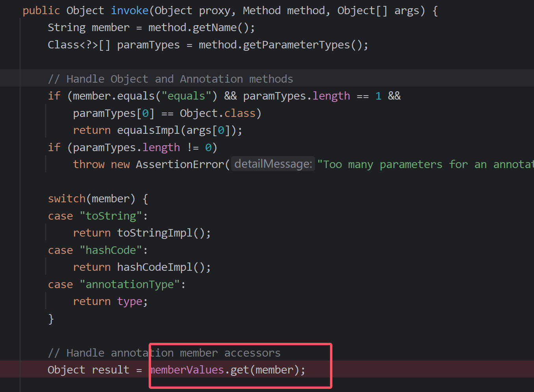Click the "toString" case label
The width and height of the screenshot is (534, 392).
point(111,216)
